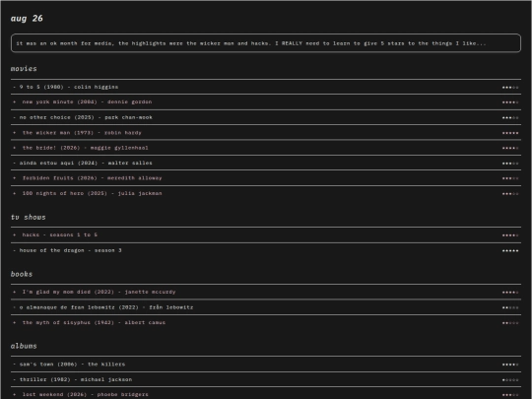
Task: Expand forbidden fruits entry plus sign
Action: click(14, 177)
